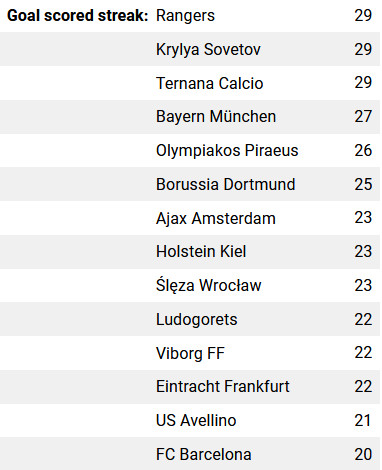Select the Borussia Dortmund row
The image size is (382, 470).
pos(190,184)
